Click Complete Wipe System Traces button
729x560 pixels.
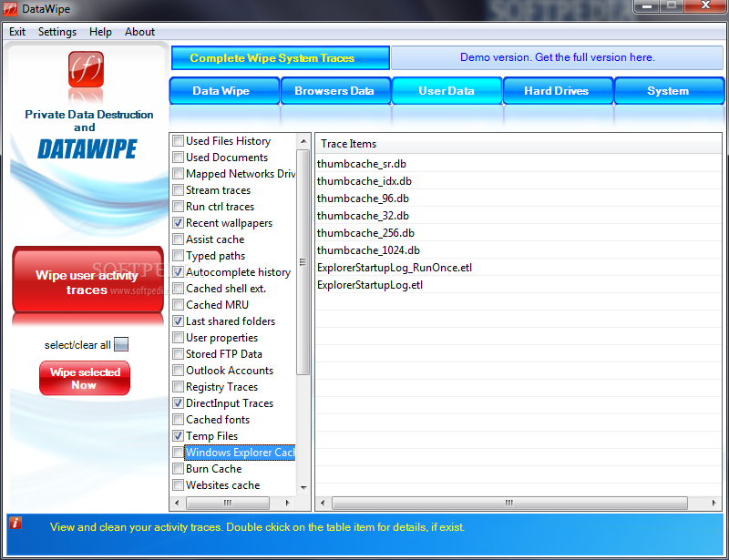coord(281,57)
